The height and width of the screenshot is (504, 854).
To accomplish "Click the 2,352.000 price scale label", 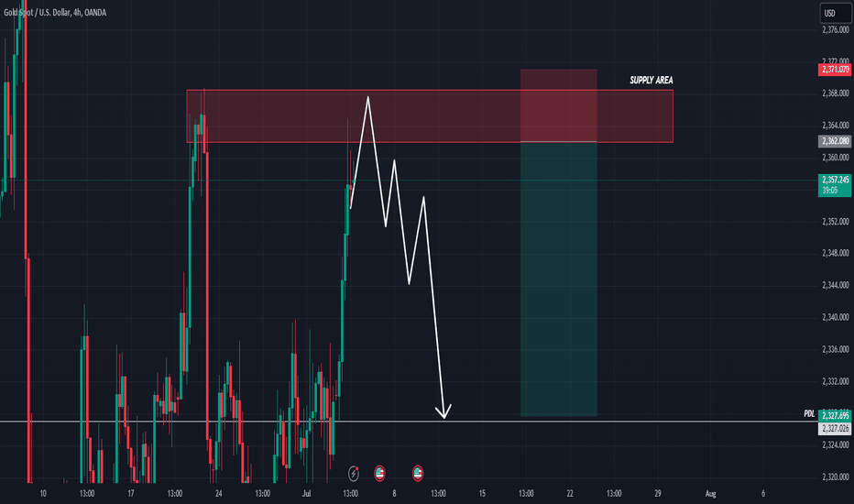I will click(x=836, y=221).
